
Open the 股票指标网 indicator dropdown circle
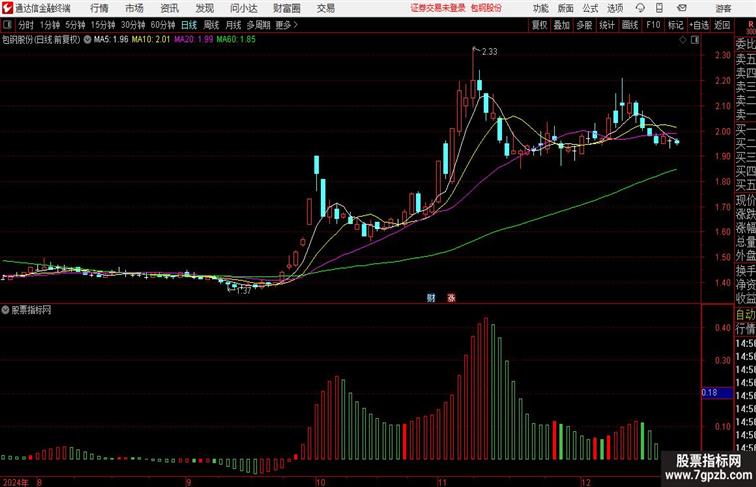[x=5, y=310]
